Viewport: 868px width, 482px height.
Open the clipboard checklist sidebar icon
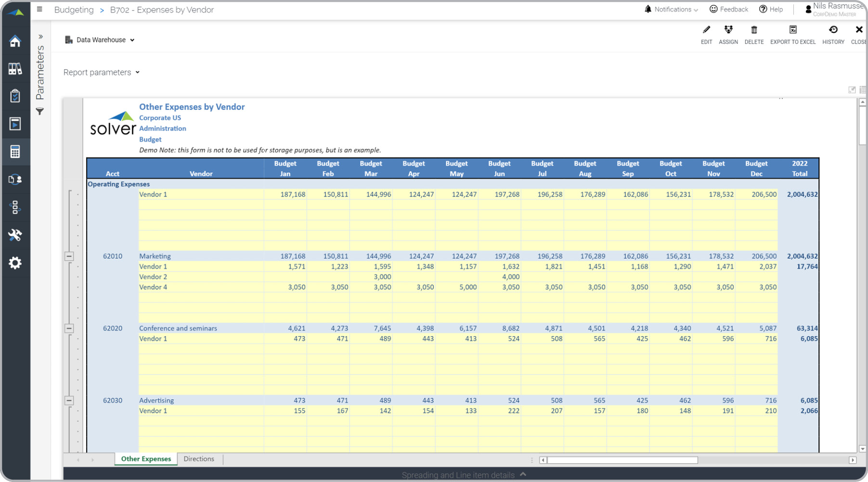pyautogui.click(x=15, y=96)
